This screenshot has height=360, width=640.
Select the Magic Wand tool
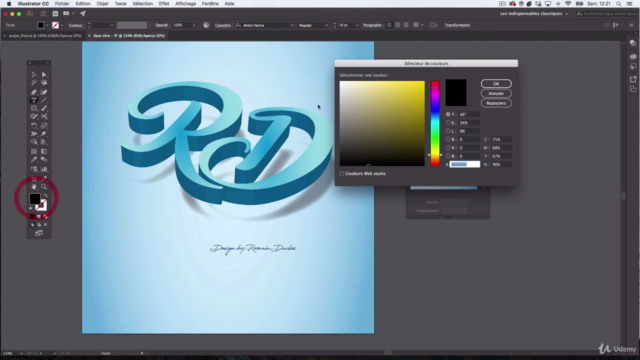click(34, 83)
